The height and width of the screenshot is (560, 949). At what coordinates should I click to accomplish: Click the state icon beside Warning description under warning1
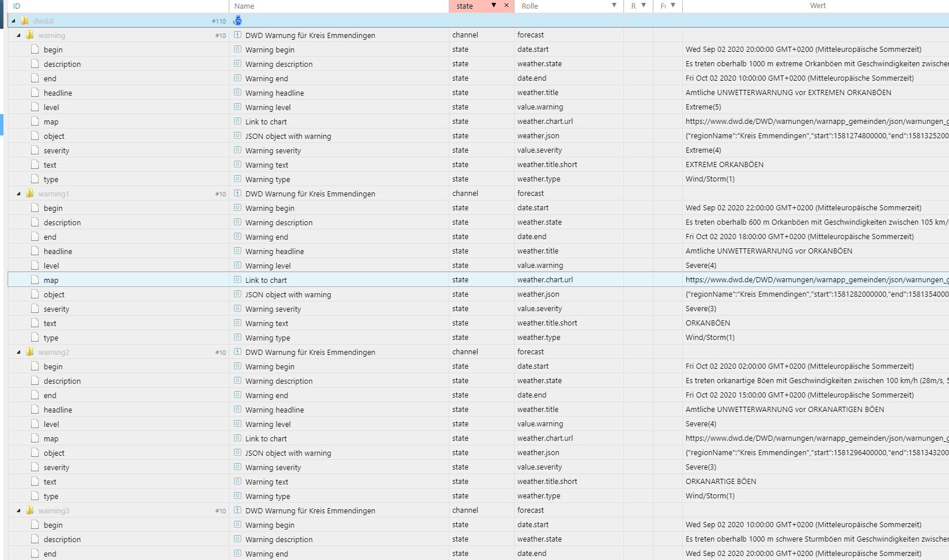[237, 222]
